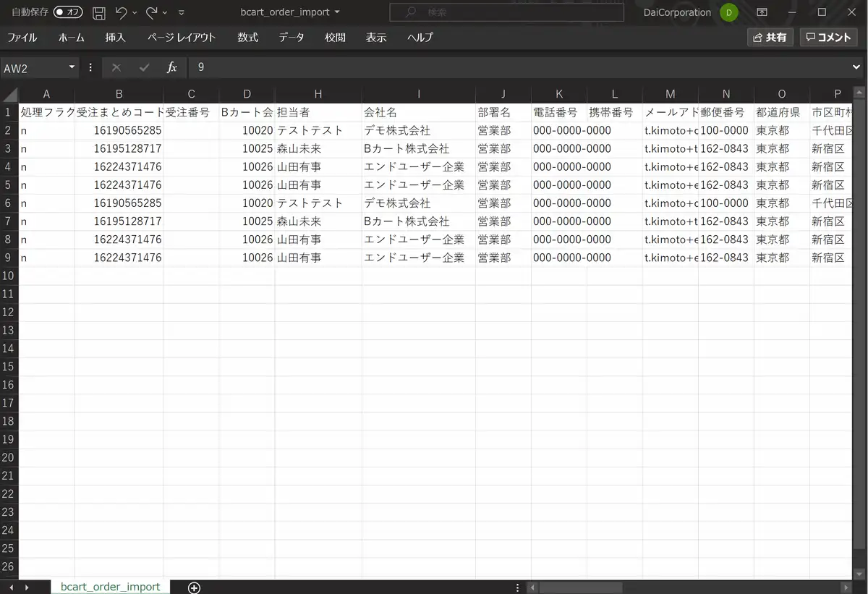Open the 数式 ribbon tab

[248, 38]
